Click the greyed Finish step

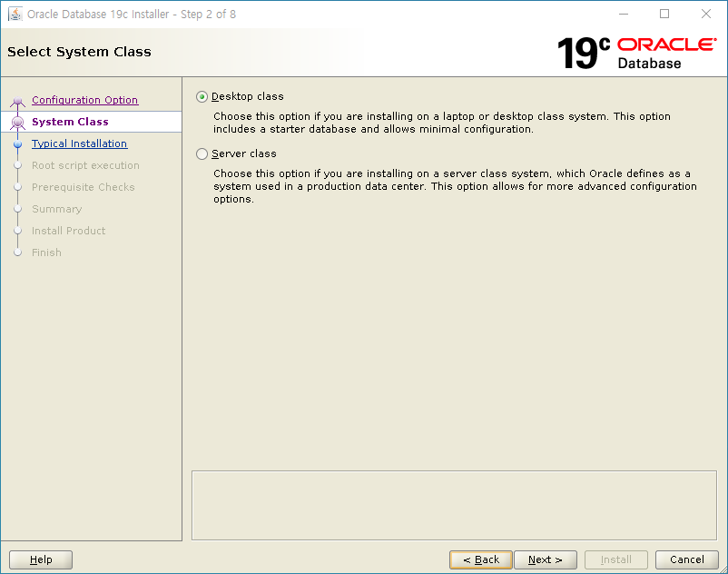[x=46, y=252]
